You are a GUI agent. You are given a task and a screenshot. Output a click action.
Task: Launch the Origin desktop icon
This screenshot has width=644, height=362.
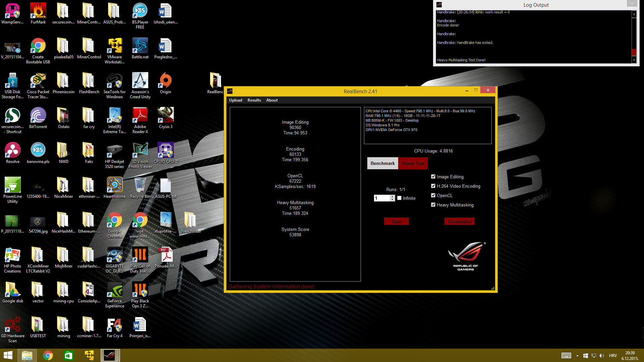165,83
